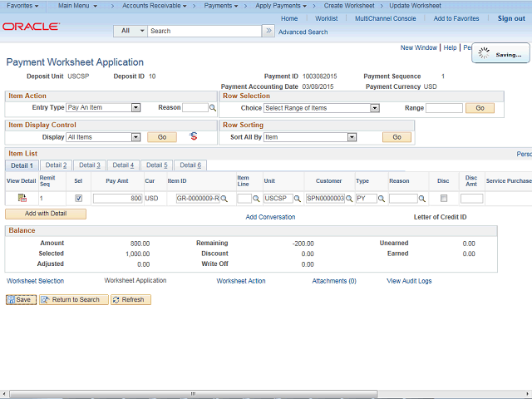Click Type field lookup magnifier
Screen dimensions: 532x399
382,199
